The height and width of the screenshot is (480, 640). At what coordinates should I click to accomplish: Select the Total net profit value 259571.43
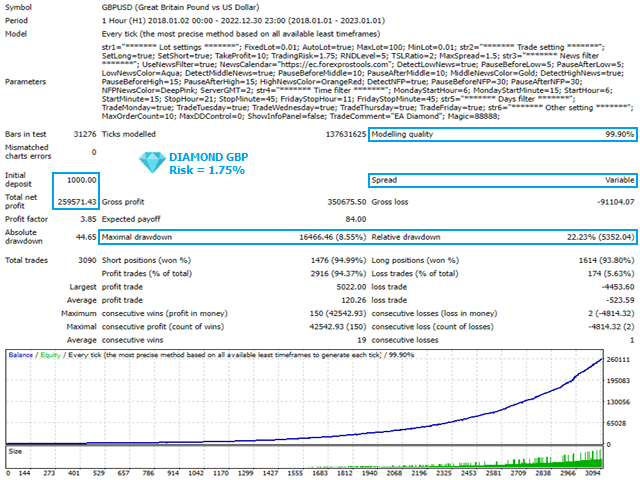[77, 202]
